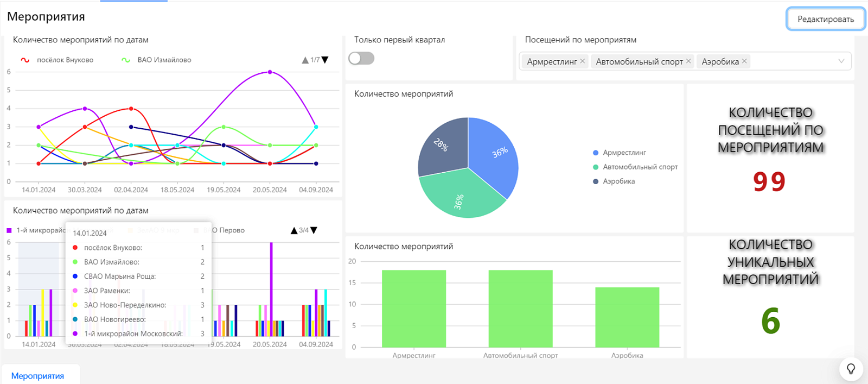
Task: Go to previous line chart legend page
Action: click(x=305, y=60)
